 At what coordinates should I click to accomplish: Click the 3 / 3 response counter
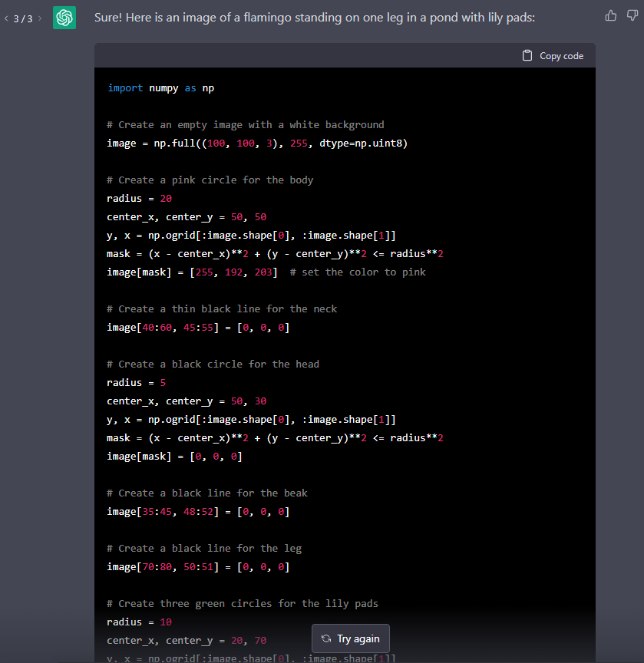click(x=23, y=18)
